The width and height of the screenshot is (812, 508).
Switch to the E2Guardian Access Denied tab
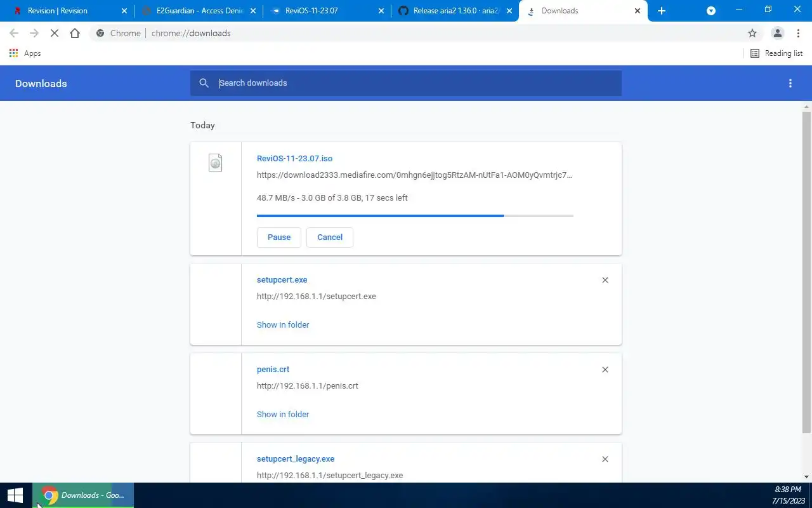pyautogui.click(x=198, y=11)
